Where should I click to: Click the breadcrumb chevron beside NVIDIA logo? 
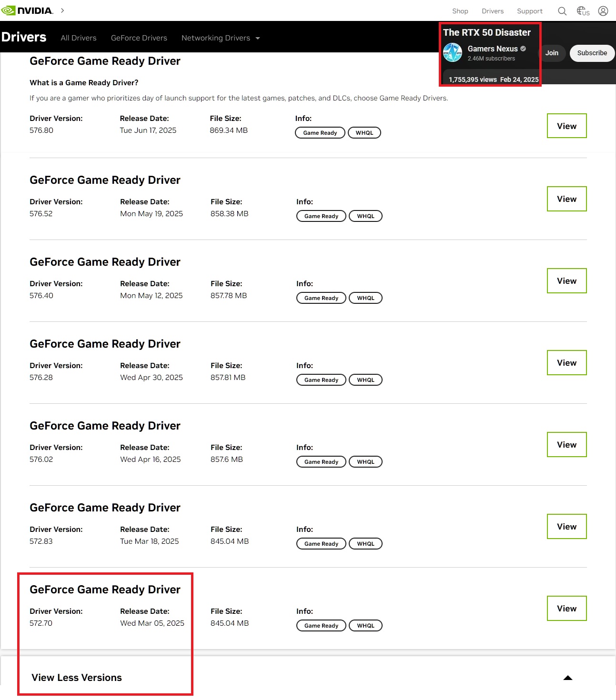pyautogui.click(x=62, y=10)
